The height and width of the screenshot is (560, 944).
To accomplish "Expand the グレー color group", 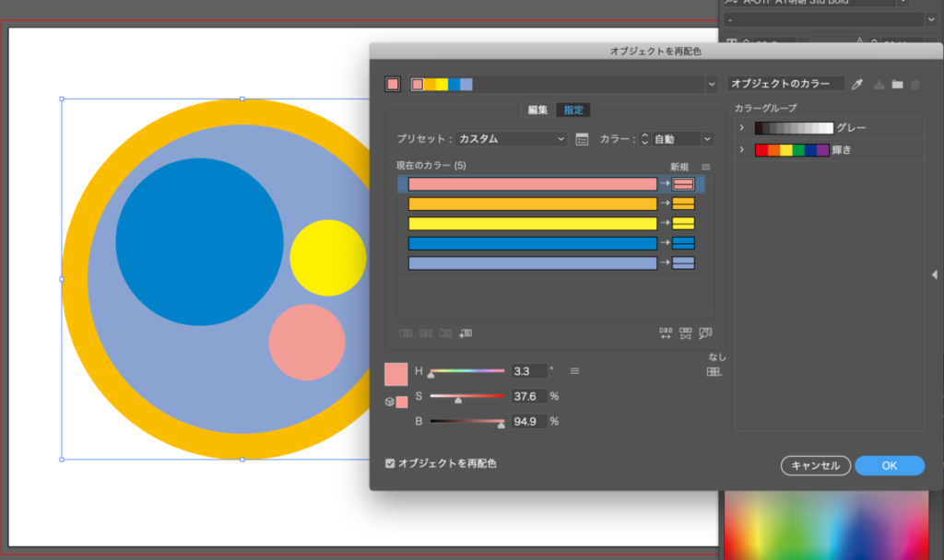I will tap(741, 128).
